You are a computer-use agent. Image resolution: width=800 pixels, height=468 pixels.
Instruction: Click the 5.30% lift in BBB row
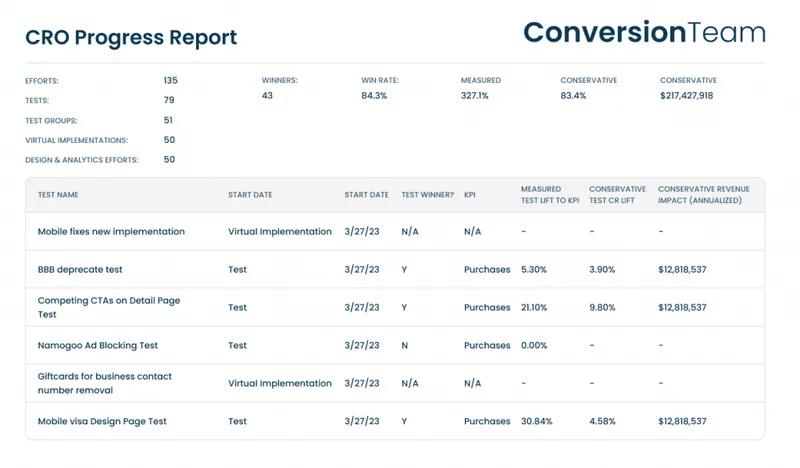coord(534,269)
